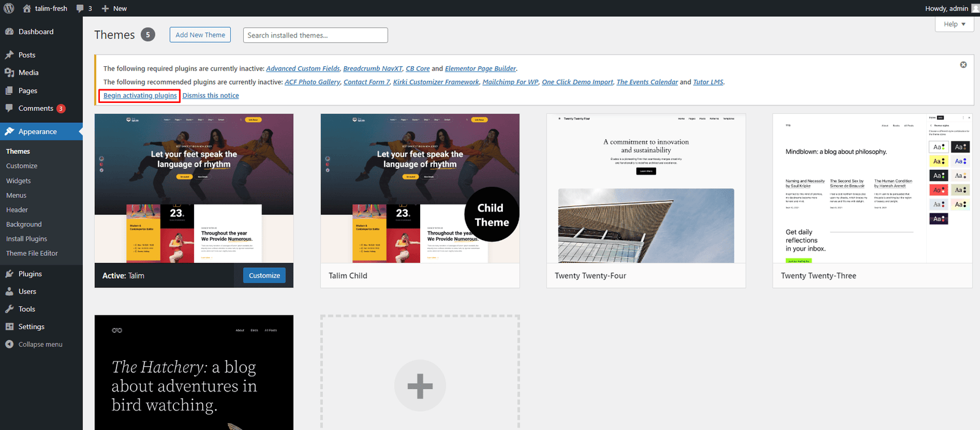The height and width of the screenshot is (430, 980).
Task: Click the Begin activating plugins link
Action: 140,96
